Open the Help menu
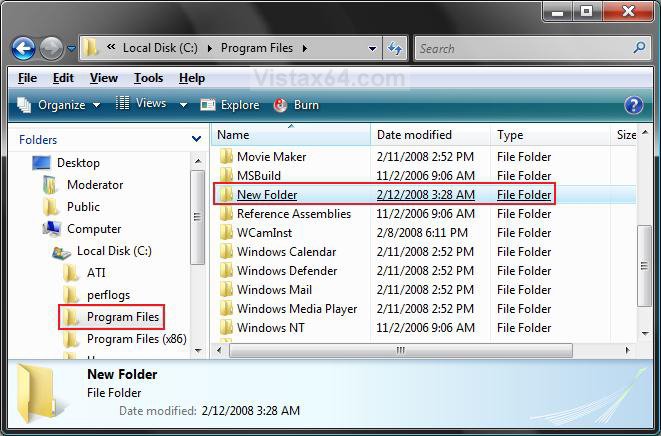Image resolution: width=661 pixels, height=436 pixels. pos(192,78)
